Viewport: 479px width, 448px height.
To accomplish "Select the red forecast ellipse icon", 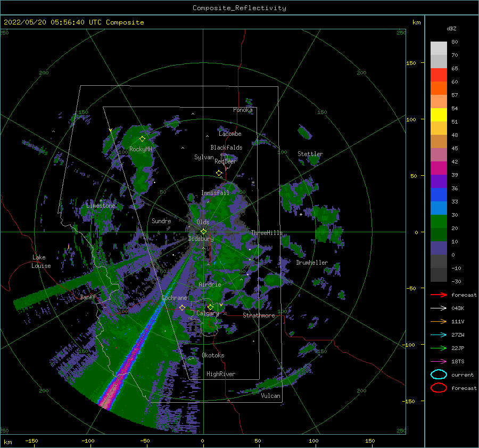I will point(439,388).
